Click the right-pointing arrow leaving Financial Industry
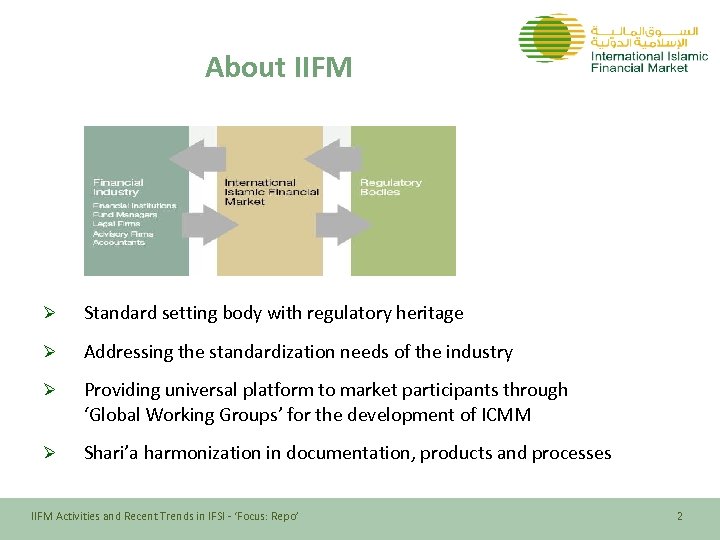720x540 pixels. (x=210, y=225)
